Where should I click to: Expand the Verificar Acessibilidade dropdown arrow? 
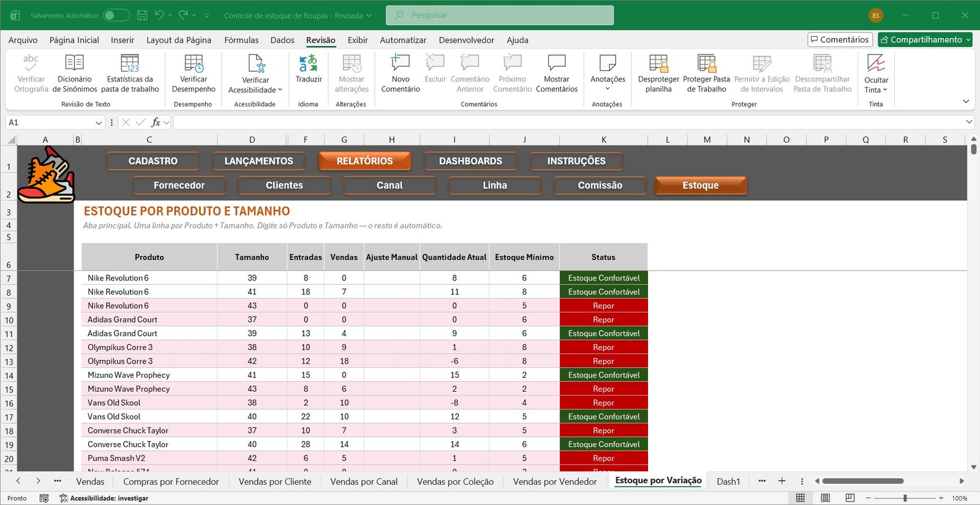point(280,90)
